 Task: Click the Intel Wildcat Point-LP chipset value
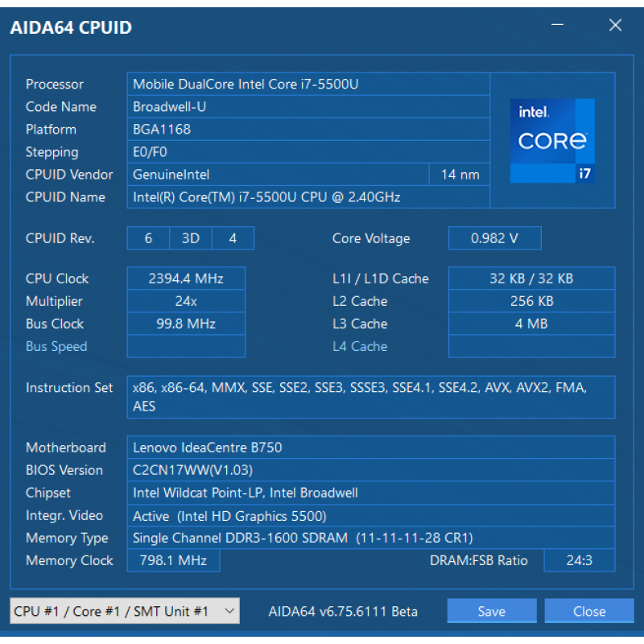click(x=371, y=493)
